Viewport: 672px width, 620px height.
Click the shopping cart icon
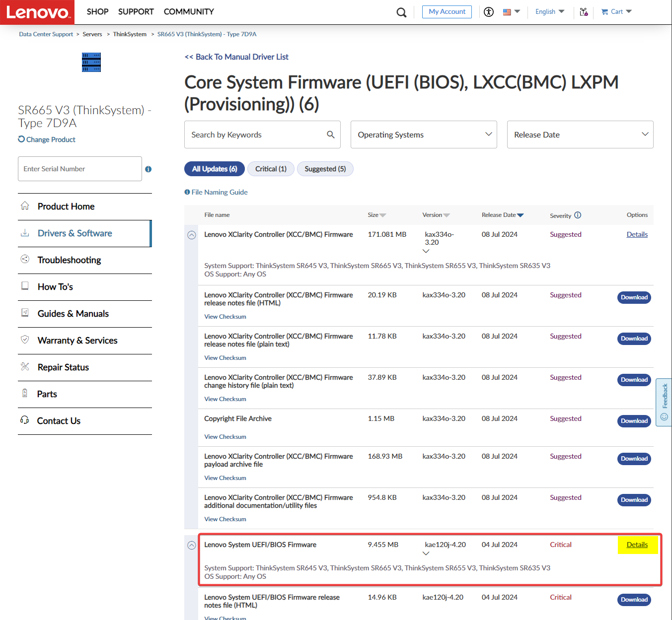point(604,12)
